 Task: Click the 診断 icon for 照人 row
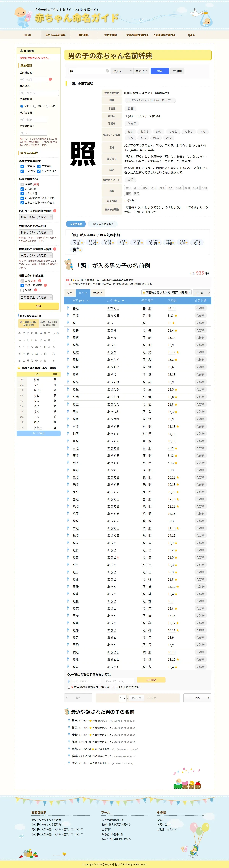tap(200, 543)
